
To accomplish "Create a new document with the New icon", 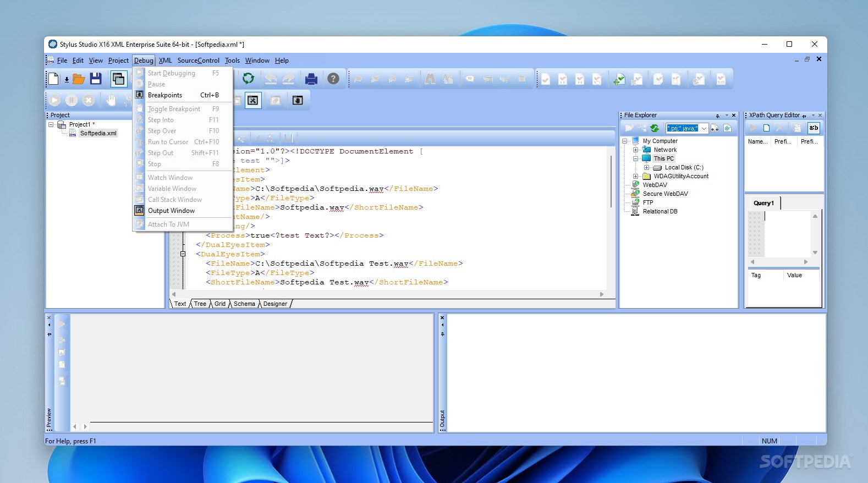I will tap(53, 79).
